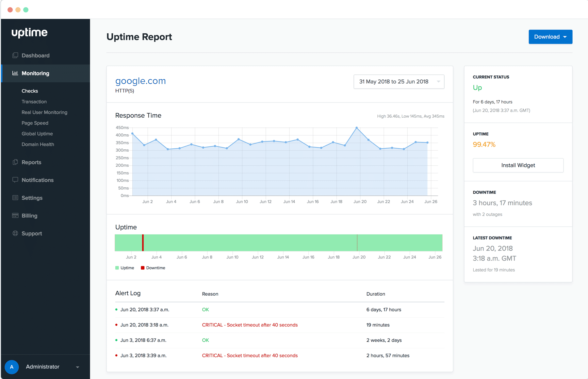
Task: Select the Dashboard icon in sidebar
Action: 15,55
